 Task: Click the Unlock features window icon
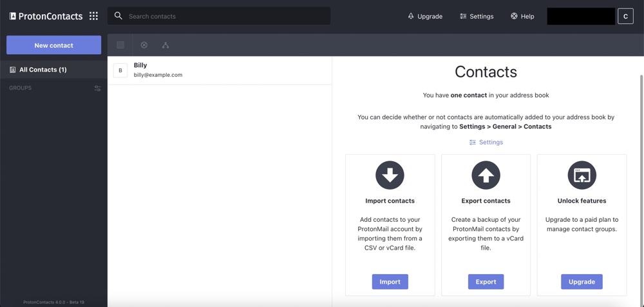582,175
